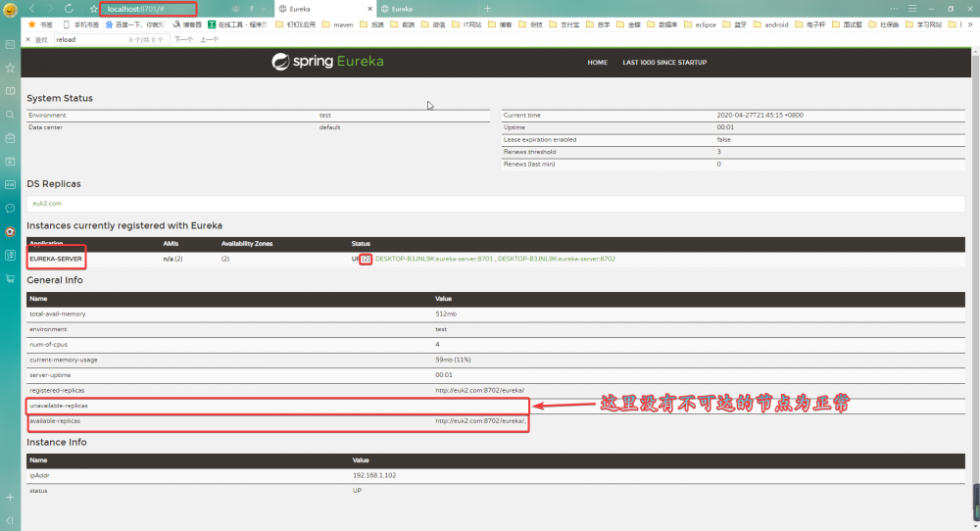
Task: Open the search icon in sidebar
Action: coord(10,115)
